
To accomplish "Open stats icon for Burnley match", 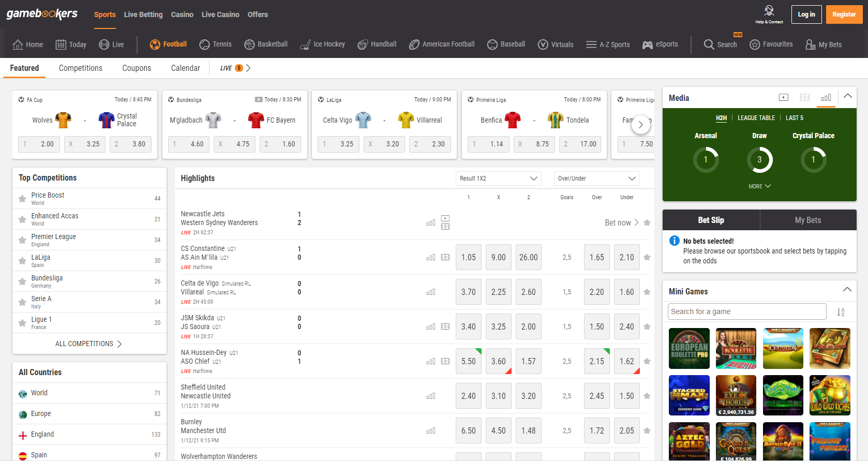I will tap(431, 431).
